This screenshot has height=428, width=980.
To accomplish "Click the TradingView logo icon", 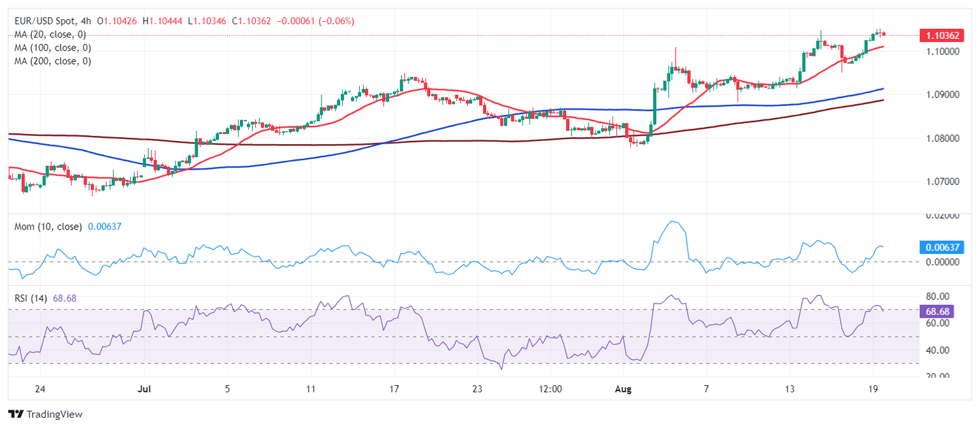I will (15, 415).
